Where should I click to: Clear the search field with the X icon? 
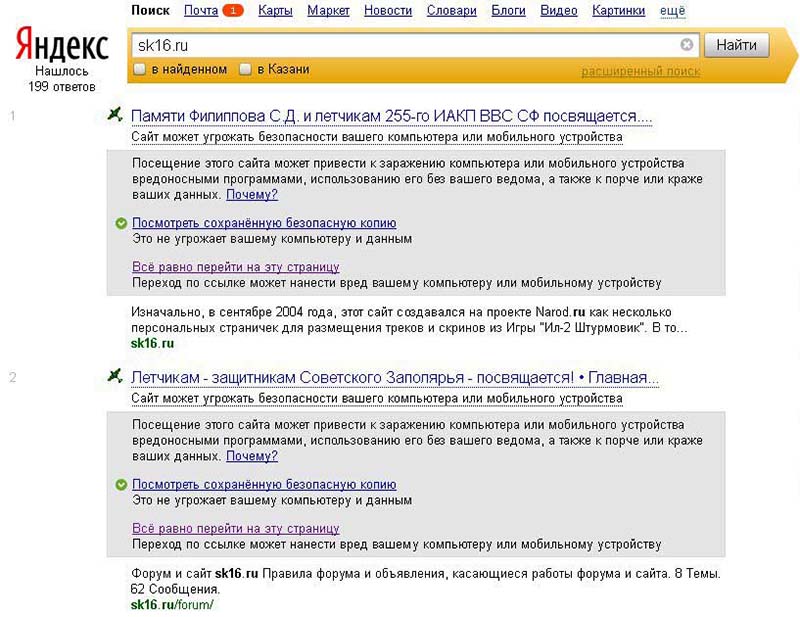pyautogui.click(x=687, y=45)
